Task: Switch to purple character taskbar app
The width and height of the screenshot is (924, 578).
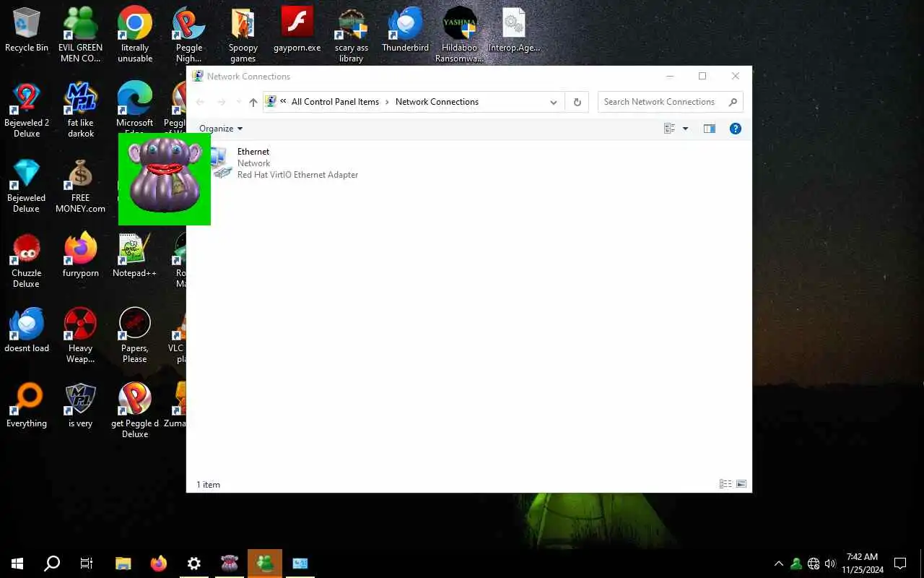Action: click(x=230, y=564)
